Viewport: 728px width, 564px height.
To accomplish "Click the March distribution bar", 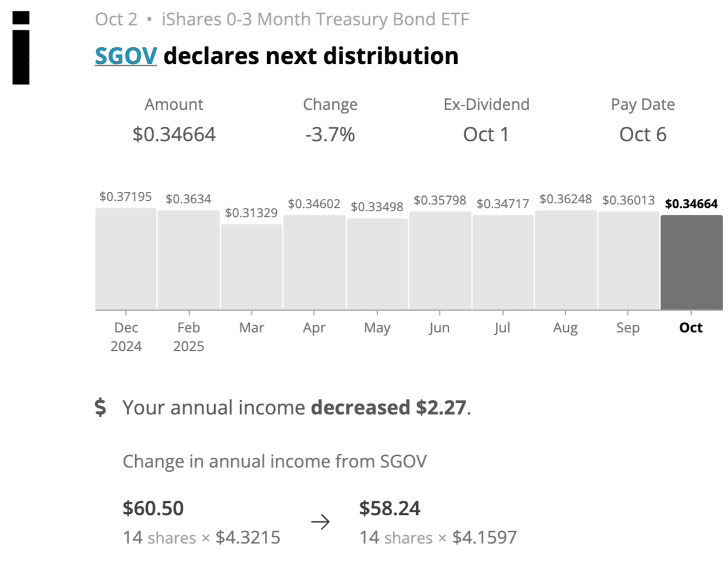I will click(x=251, y=267).
